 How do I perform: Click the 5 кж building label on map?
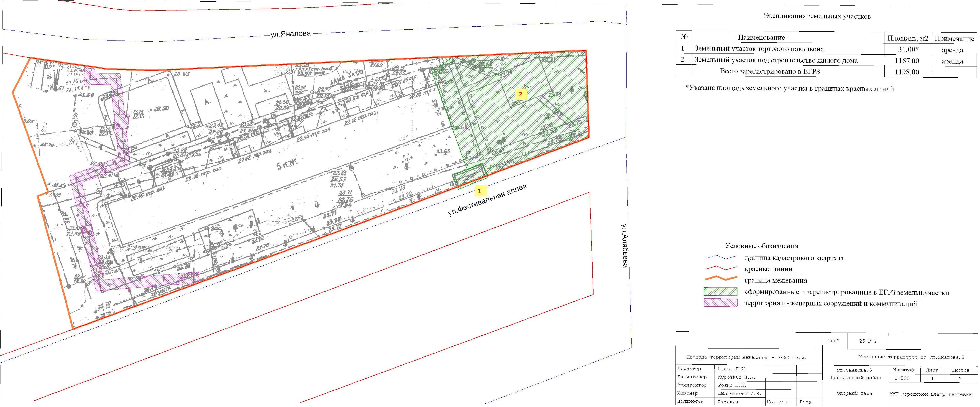(287, 164)
